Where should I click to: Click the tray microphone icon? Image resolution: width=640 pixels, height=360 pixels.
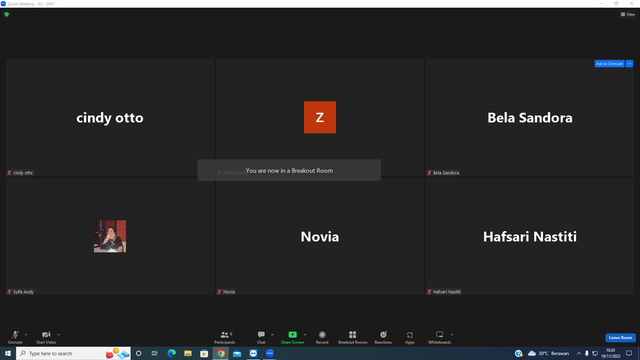pos(587,353)
